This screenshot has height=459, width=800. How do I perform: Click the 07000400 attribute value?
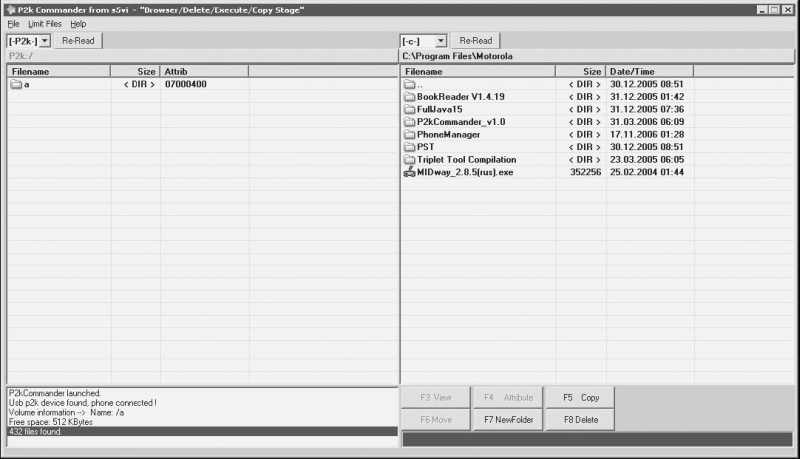pos(186,85)
